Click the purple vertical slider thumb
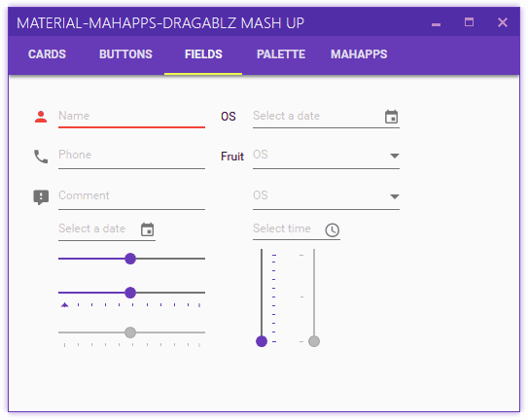This screenshot has height=420, width=528. 262,341
